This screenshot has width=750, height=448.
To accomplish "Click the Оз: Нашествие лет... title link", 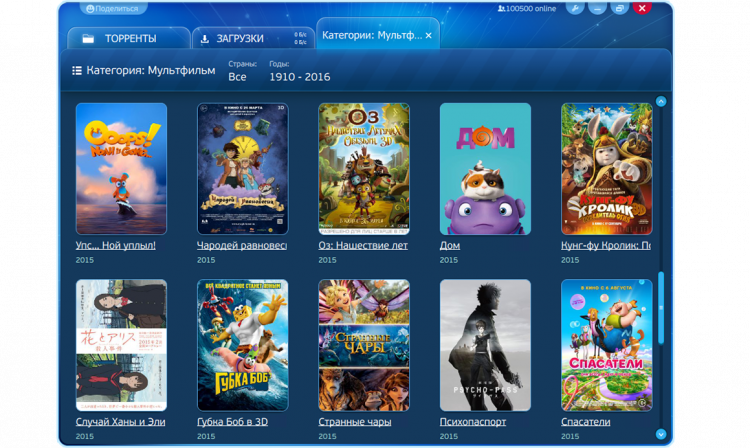I will [363, 245].
